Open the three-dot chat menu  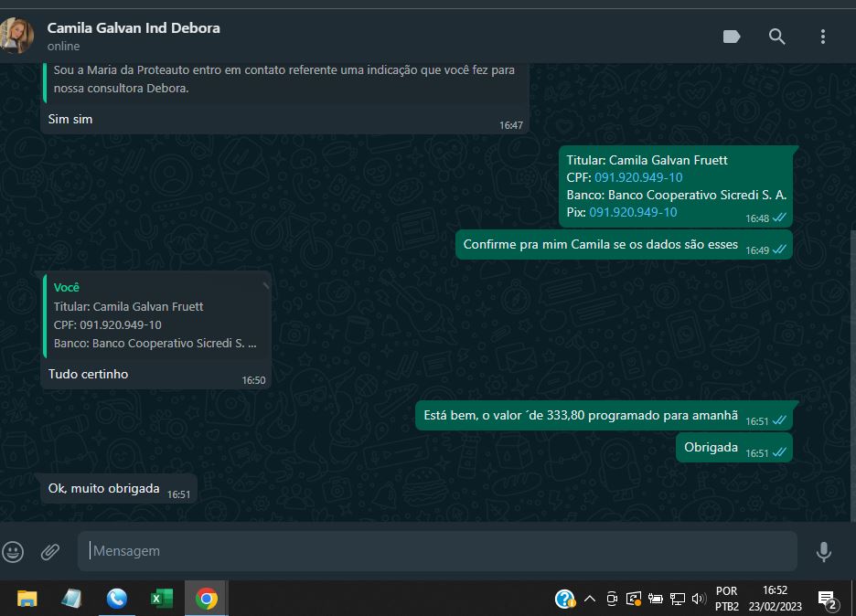coord(822,37)
